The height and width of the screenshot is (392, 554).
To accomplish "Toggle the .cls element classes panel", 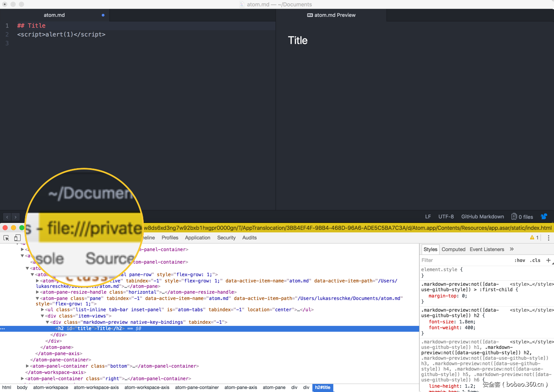I will coord(535,260).
